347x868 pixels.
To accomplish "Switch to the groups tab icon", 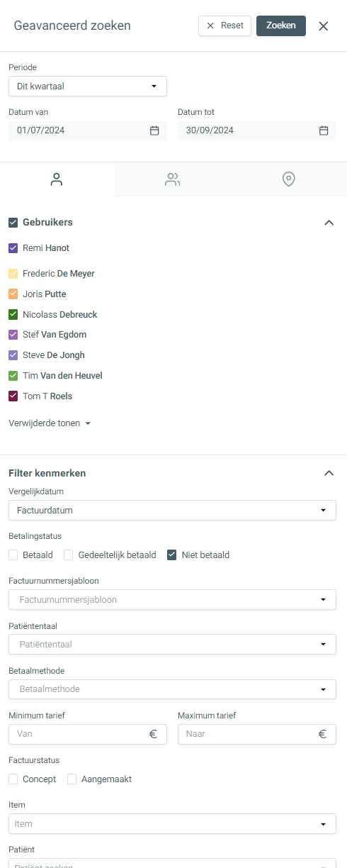I will (x=172, y=179).
